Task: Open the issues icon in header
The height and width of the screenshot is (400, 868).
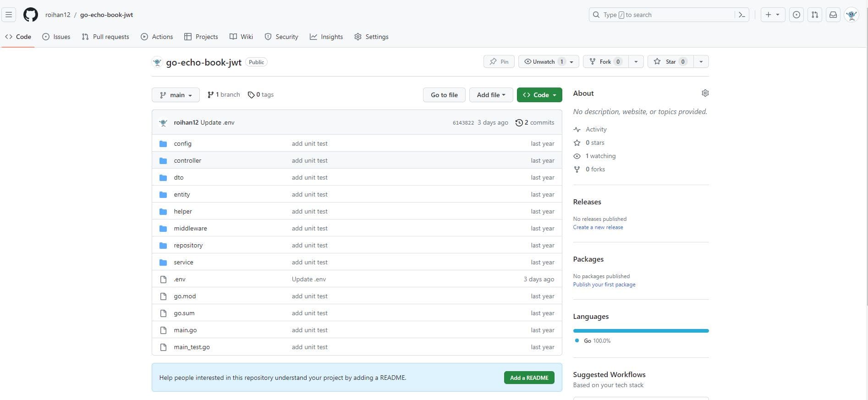Action: coord(797,15)
